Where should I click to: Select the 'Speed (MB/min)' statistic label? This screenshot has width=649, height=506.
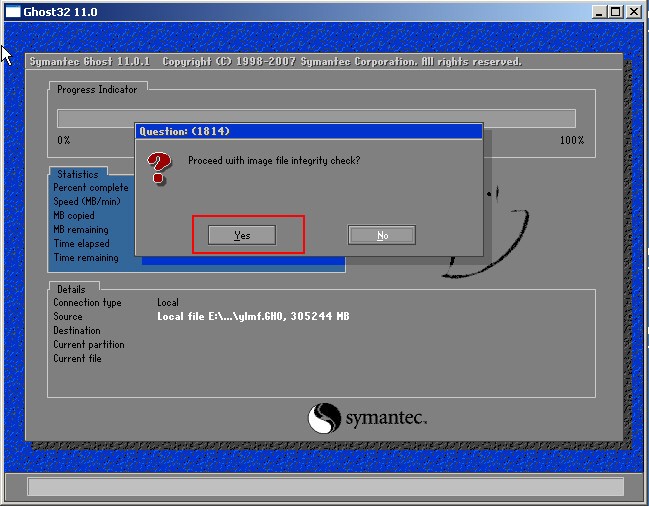coord(87,201)
